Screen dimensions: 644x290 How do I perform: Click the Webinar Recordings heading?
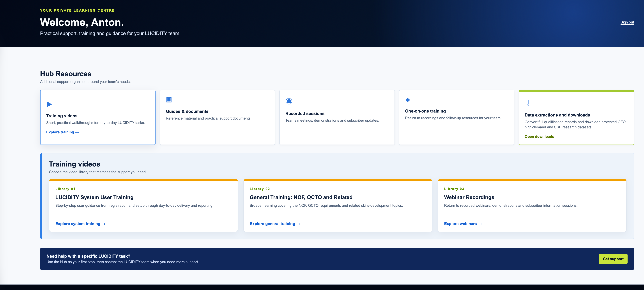pyautogui.click(x=469, y=197)
